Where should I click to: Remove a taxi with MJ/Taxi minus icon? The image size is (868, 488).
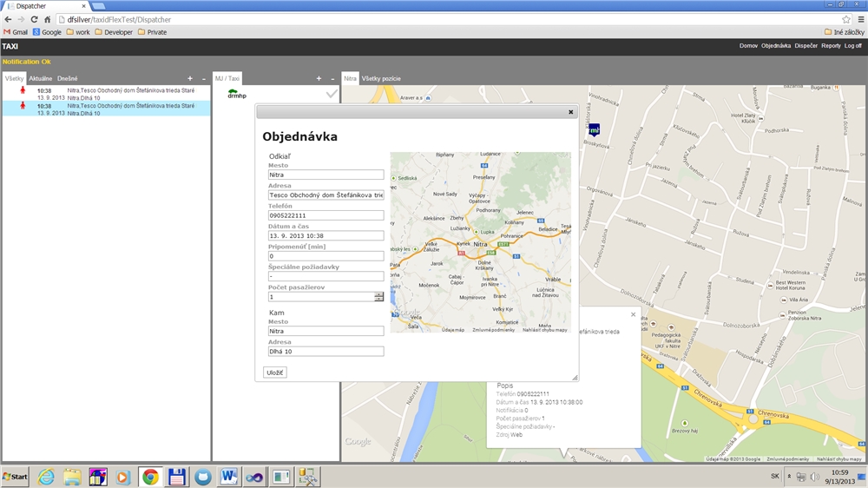(x=332, y=79)
